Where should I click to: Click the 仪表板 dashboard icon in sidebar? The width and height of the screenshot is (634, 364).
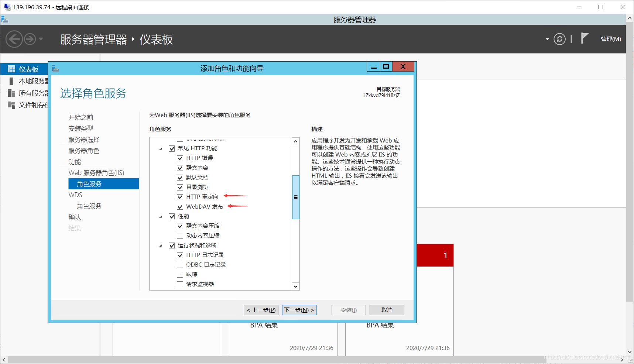tap(11, 69)
